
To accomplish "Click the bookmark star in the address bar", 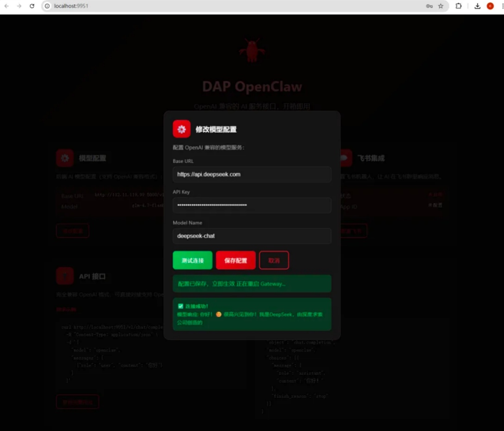I will click(x=441, y=6).
